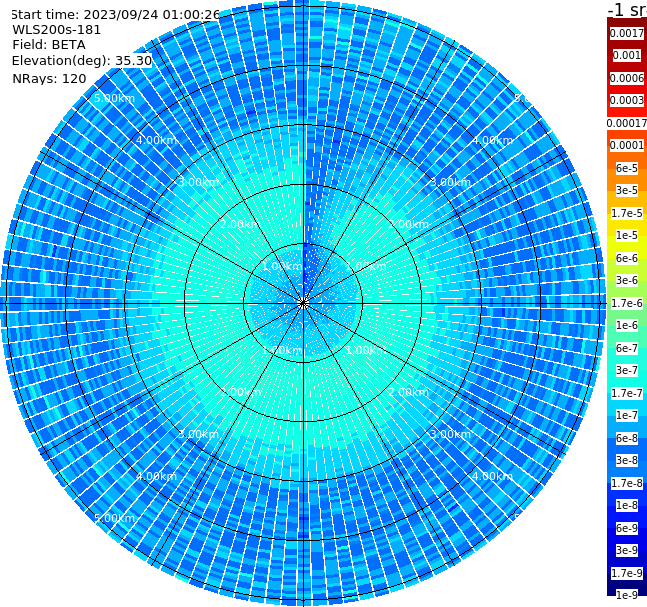Click the 0.00017 colorbar tick label

tap(627, 123)
